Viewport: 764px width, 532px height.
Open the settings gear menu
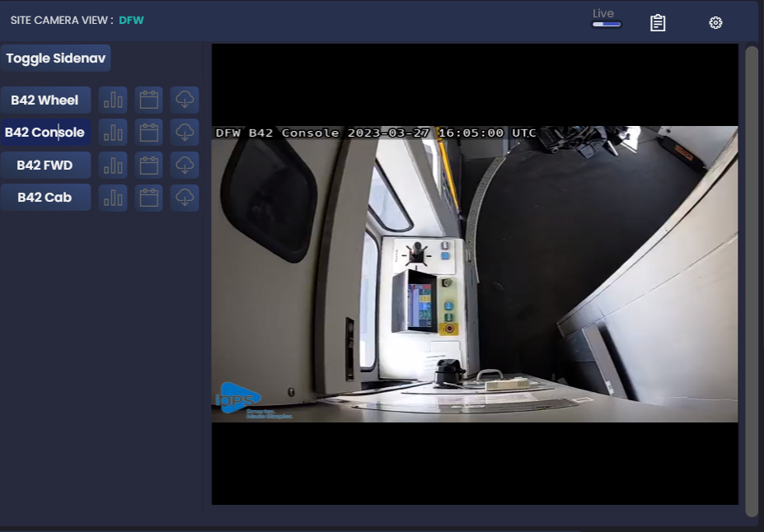pyautogui.click(x=715, y=22)
